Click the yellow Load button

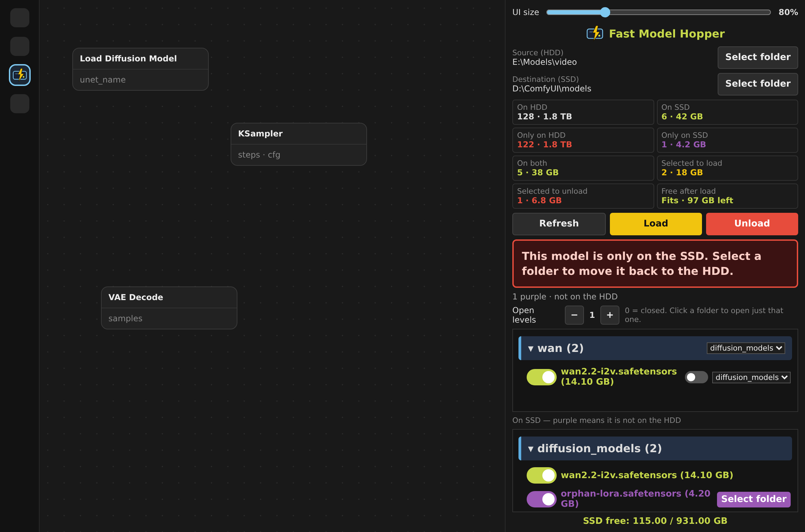tap(656, 224)
